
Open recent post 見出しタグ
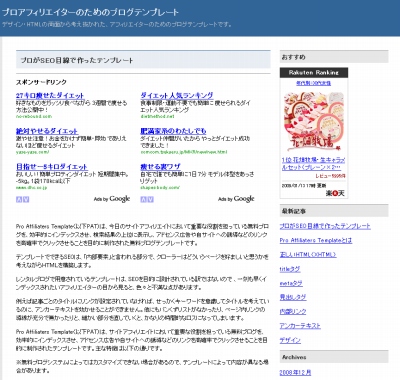[293, 297]
